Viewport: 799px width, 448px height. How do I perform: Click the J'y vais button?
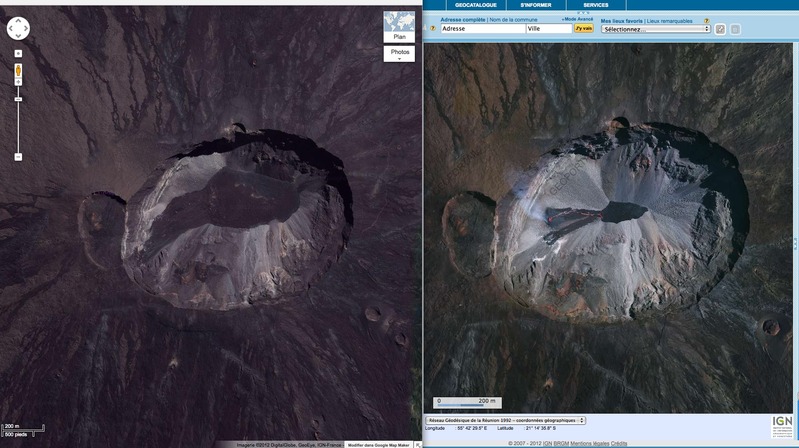583,29
